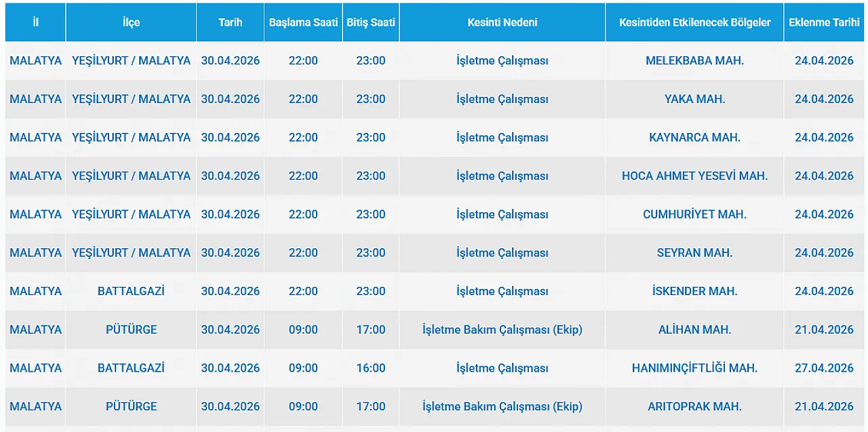The image size is (868, 432).
Task: Select the Kesinti Nedeni column header
Action: tap(502, 22)
